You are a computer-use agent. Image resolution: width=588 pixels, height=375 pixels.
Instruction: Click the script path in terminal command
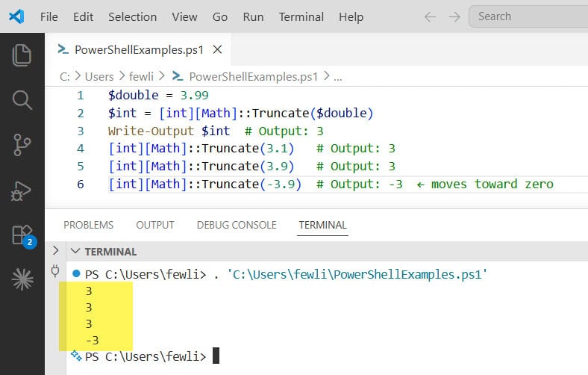pos(357,274)
